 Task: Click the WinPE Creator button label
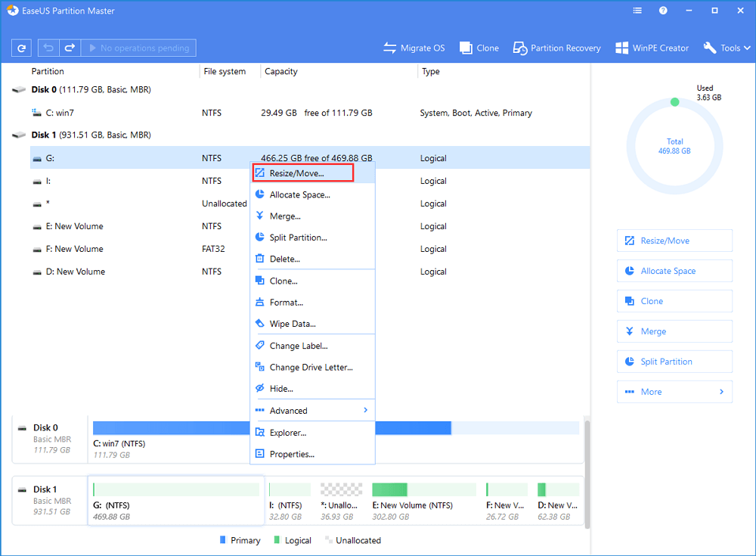point(661,48)
